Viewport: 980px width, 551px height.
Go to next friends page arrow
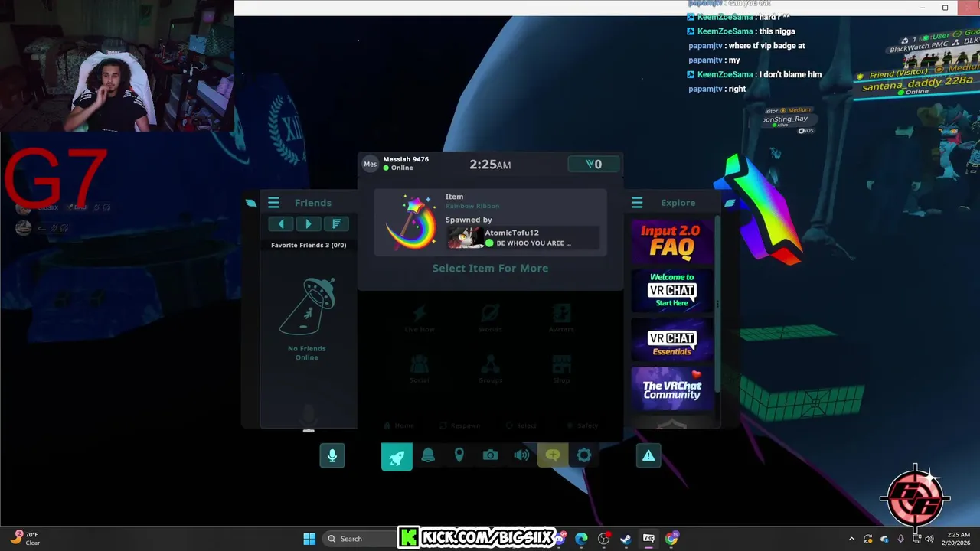pos(309,223)
